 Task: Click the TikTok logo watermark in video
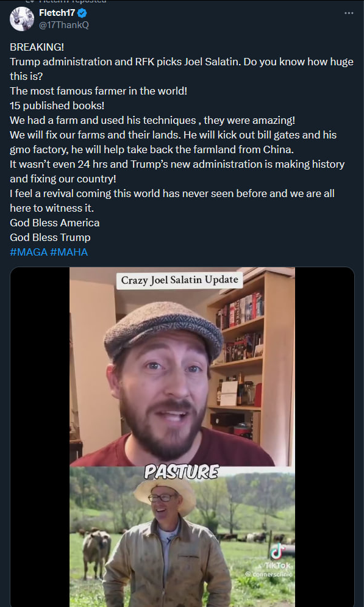coord(277,551)
